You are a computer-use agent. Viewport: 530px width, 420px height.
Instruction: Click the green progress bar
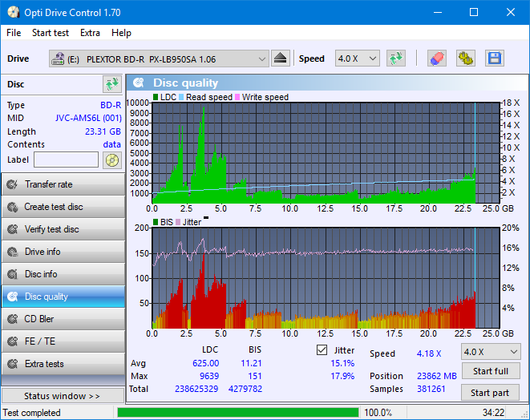point(238,413)
